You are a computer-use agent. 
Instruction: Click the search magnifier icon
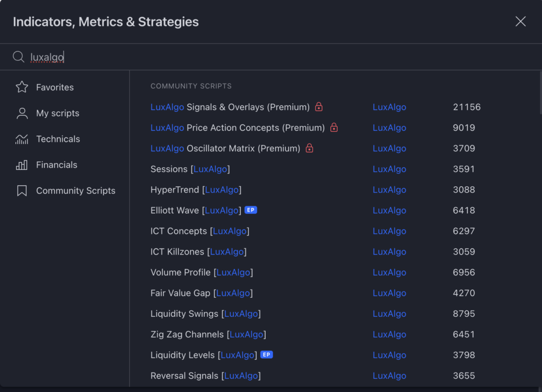tap(19, 57)
